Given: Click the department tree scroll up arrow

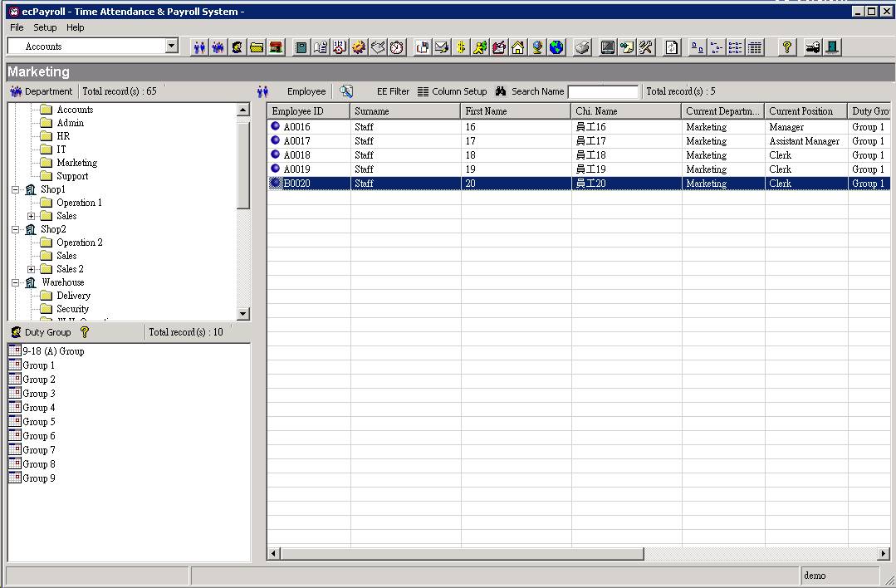Looking at the screenshot, I should pos(243,110).
